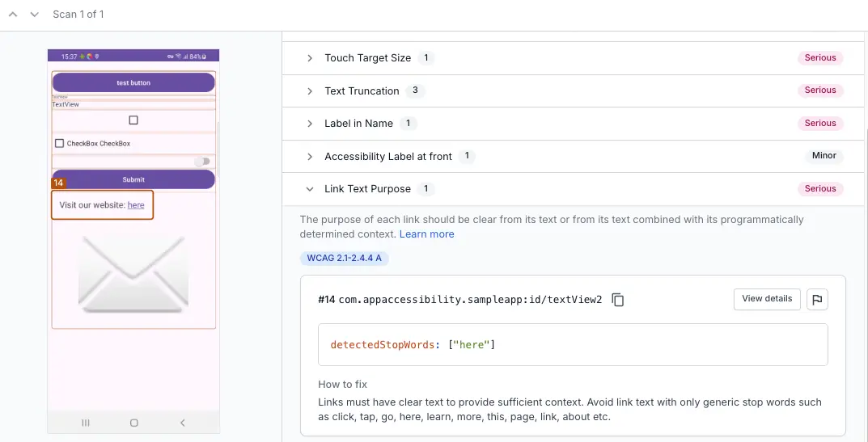Tick the CheckBox CheckBox option
The height and width of the screenshot is (442, 868).
[x=59, y=144]
